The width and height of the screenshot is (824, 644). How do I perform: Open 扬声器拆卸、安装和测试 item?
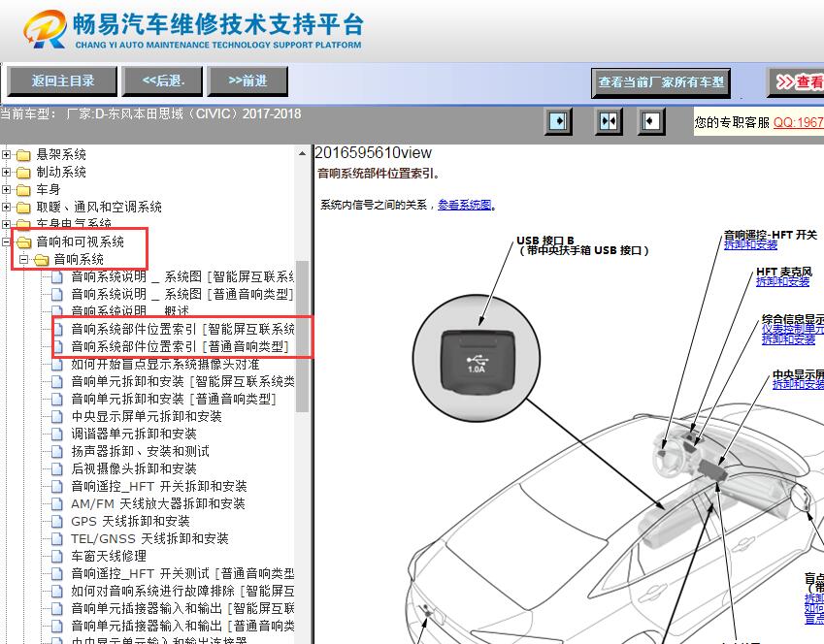tap(141, 451)
